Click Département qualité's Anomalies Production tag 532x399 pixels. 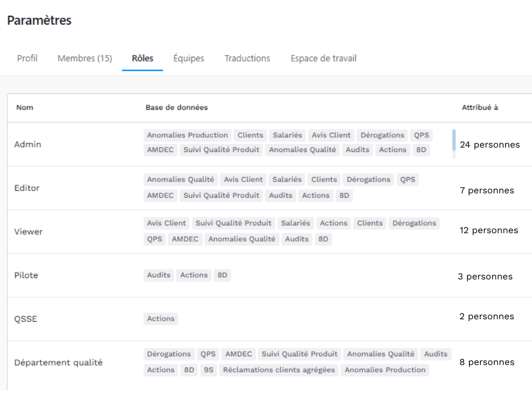(x=385, y=370)
